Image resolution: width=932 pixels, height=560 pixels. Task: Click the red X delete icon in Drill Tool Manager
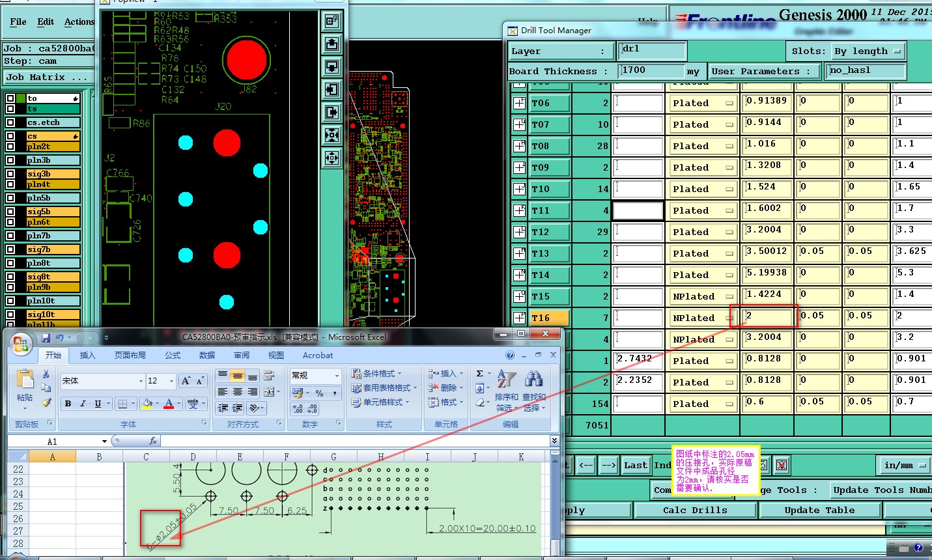click(x=782, y=465)
